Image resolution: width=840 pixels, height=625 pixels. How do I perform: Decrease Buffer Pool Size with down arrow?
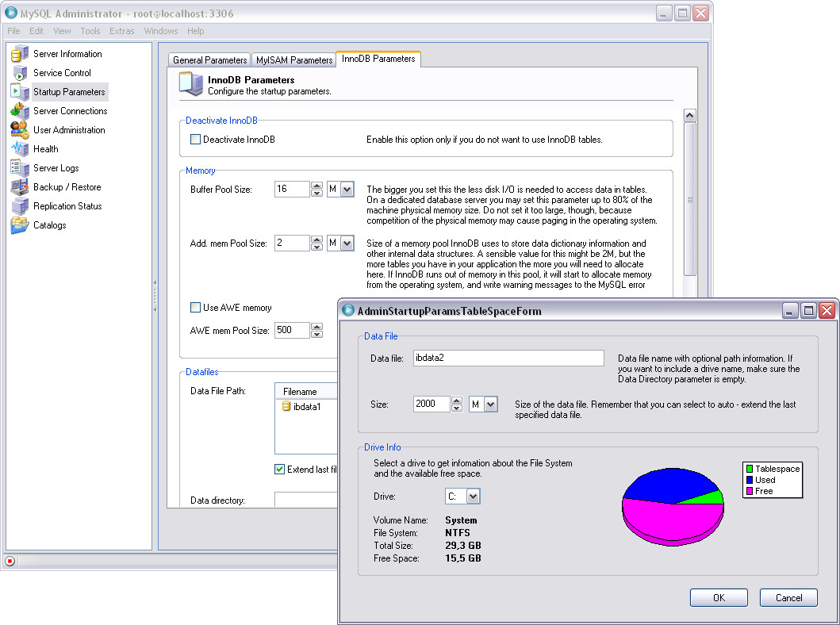click(x=317, y=193)
